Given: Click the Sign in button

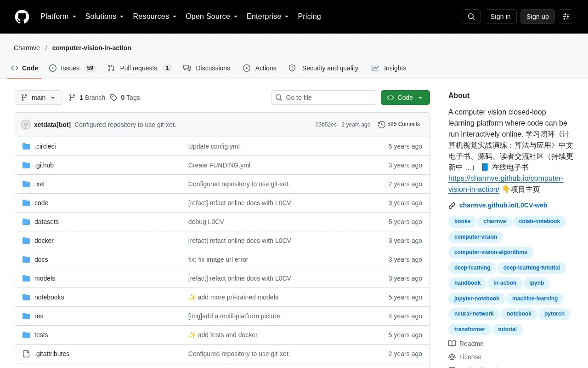Looking at the screenshot, I should (x=500, y=17).
